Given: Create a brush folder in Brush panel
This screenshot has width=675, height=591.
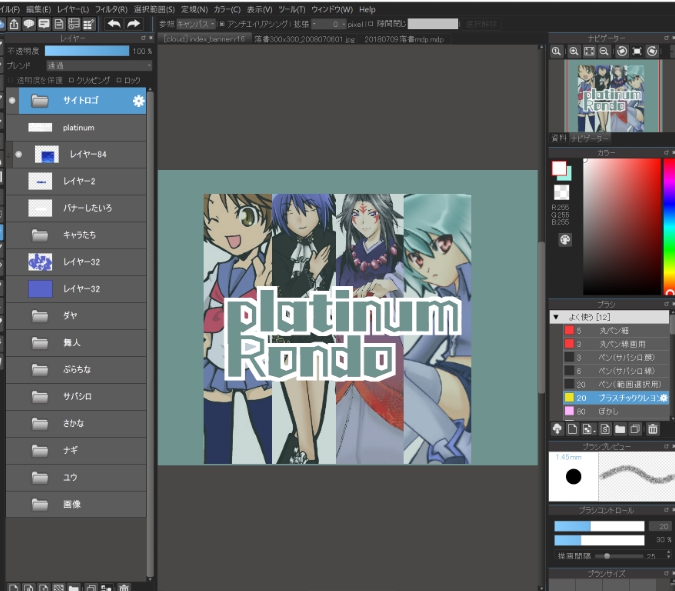Looking at the screenshot, I should (620, 429).
